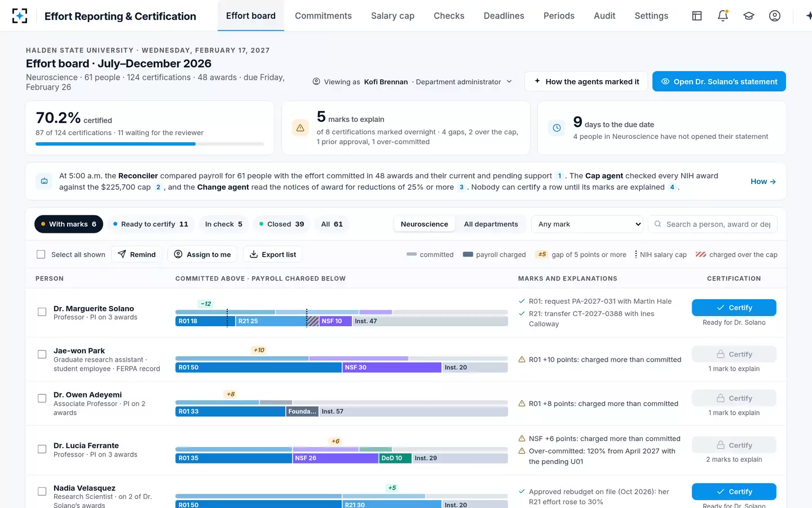Open the Any mark filter dropdown
This screenshot has width=812, height=508.
pyautogui.click(x=587, y=224)
